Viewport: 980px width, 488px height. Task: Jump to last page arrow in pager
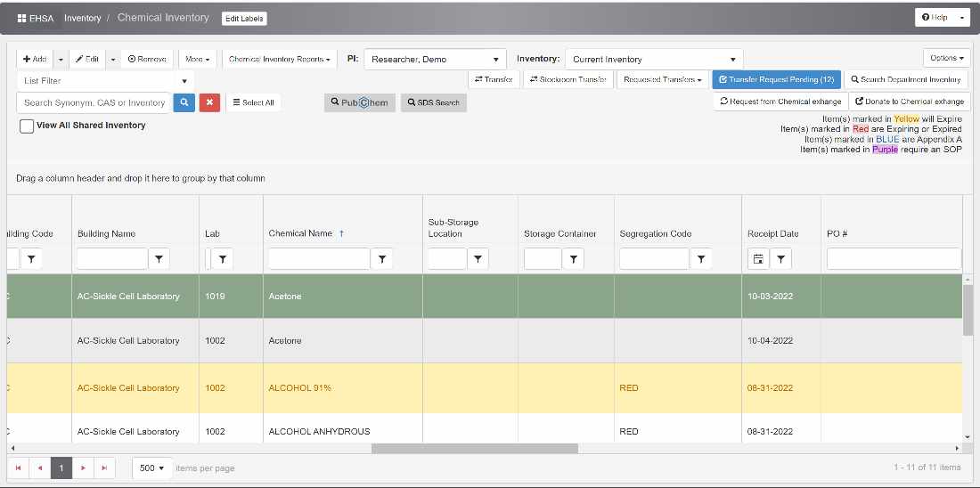tap(105, 468)
